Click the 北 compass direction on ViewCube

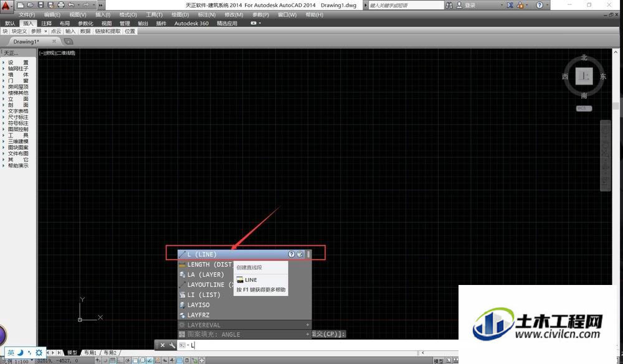(x=584, y=58)
